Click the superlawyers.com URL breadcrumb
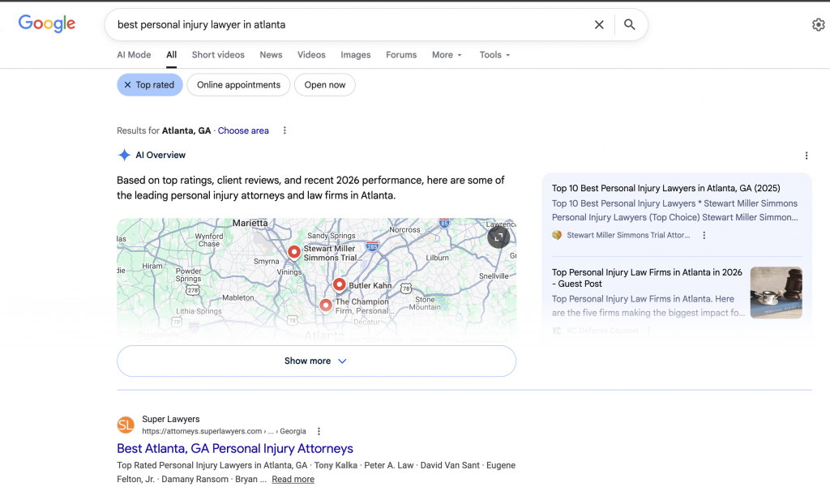The width and height of the screenshot is (830, 504). [224, 431]
